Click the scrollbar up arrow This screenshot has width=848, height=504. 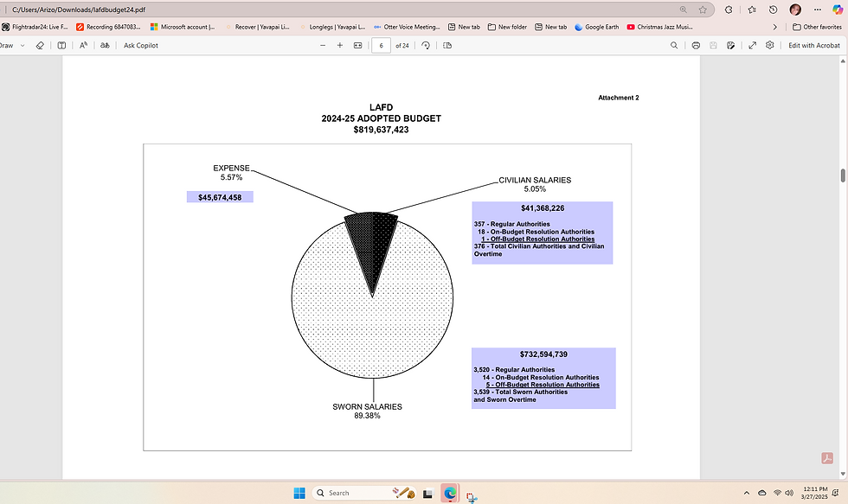coord(843,60)
